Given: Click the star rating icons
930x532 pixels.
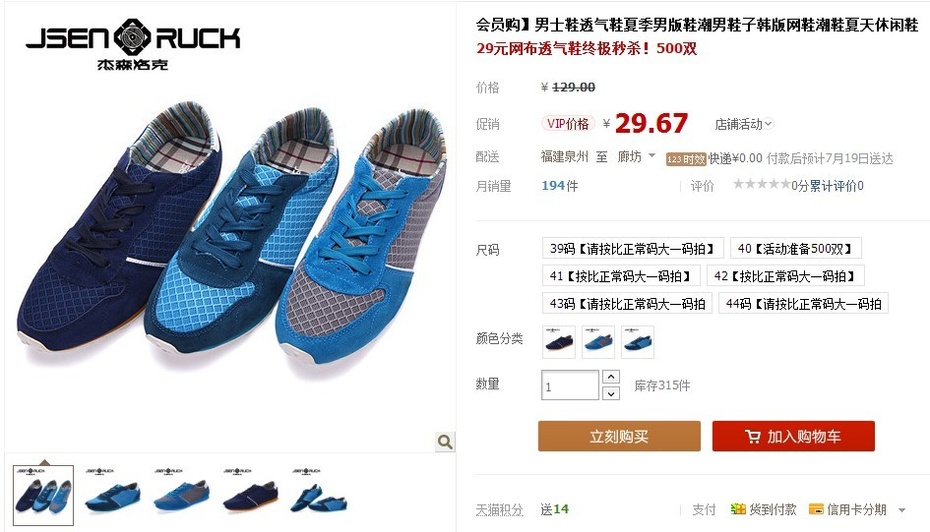Looking at the screenshot, I should click(762, 184).
